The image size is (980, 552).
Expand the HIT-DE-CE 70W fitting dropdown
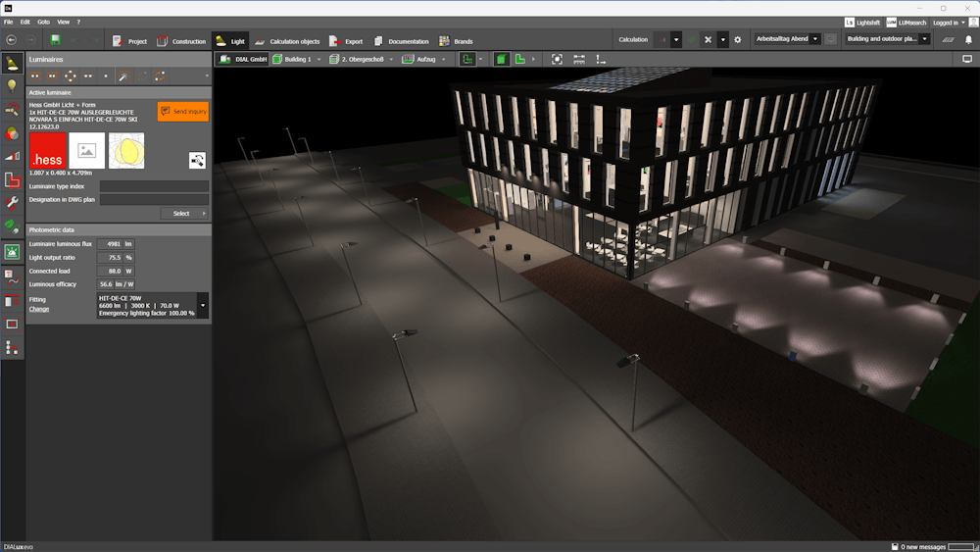pyautogui.click(x=203, y=306)
